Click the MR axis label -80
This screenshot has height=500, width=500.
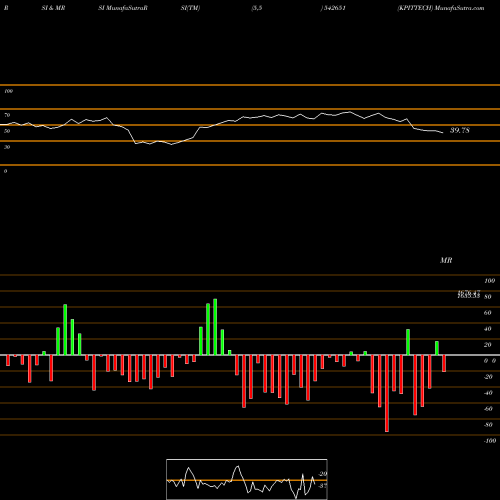488,425
